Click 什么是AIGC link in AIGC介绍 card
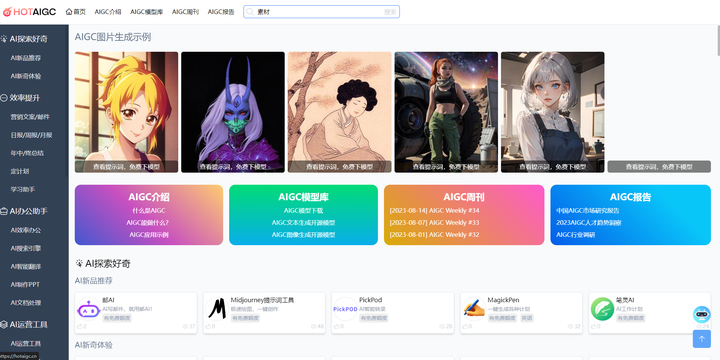This screenshot has height=360, width=720. (x=149, y=211)
